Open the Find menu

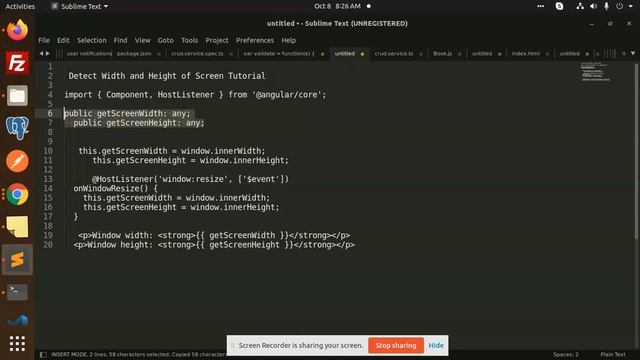tap(120, 40)
